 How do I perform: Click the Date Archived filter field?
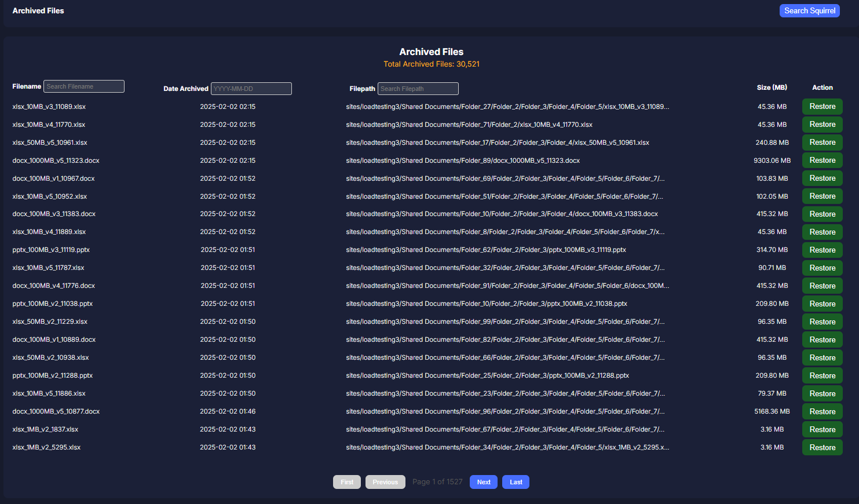click(251, 89)
